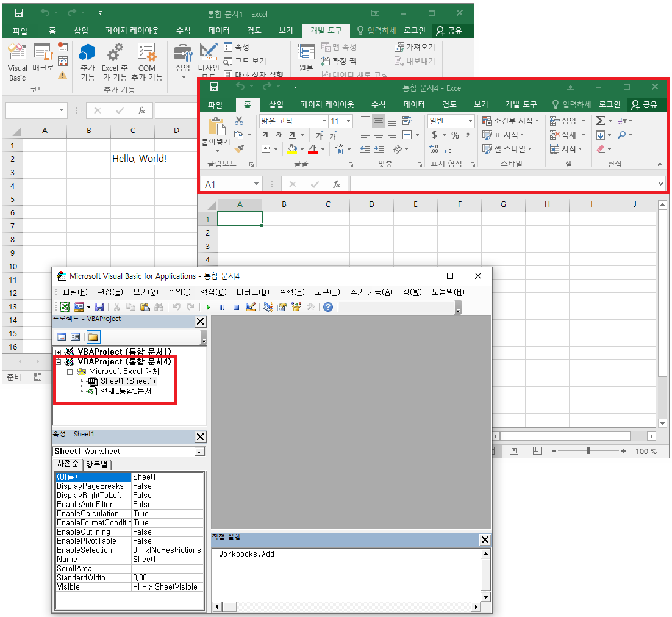Viewport: 672px width, 617px height.
Task: Click format painter brush in 통합 문서4 ribbon
Action: pos(239,148)
